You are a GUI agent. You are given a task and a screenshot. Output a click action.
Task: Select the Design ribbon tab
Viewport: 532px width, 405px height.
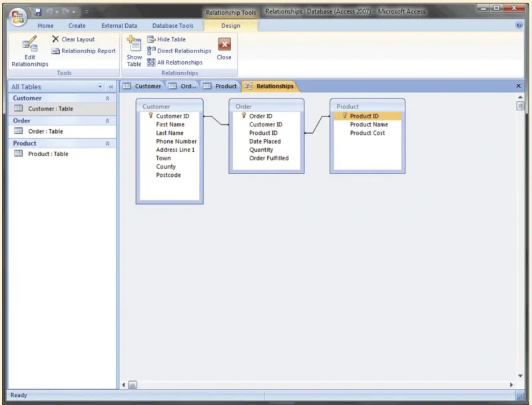(x=231, y=26)
